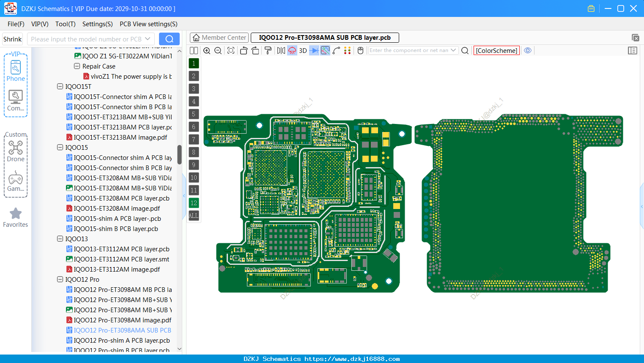The height and width of the screenshot is (363, 644).
Task: Zoom in on the PCB view
Action: [x=207, y=50]
